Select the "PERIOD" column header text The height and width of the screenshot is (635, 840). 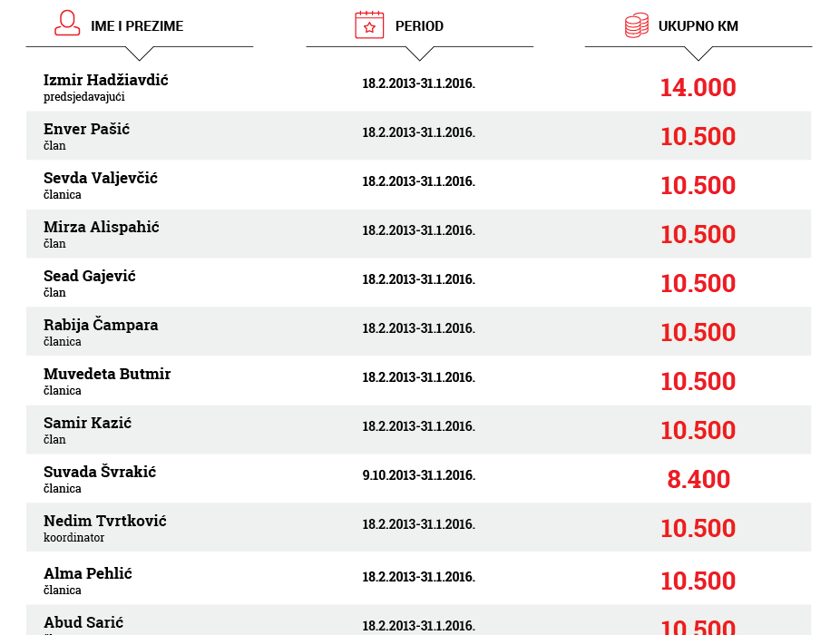click(x=419, y=26)
